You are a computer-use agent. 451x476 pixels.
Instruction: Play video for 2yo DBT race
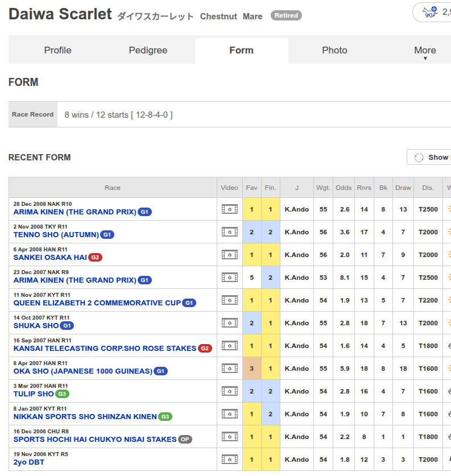pyautogui.click(x=229, y=460)
